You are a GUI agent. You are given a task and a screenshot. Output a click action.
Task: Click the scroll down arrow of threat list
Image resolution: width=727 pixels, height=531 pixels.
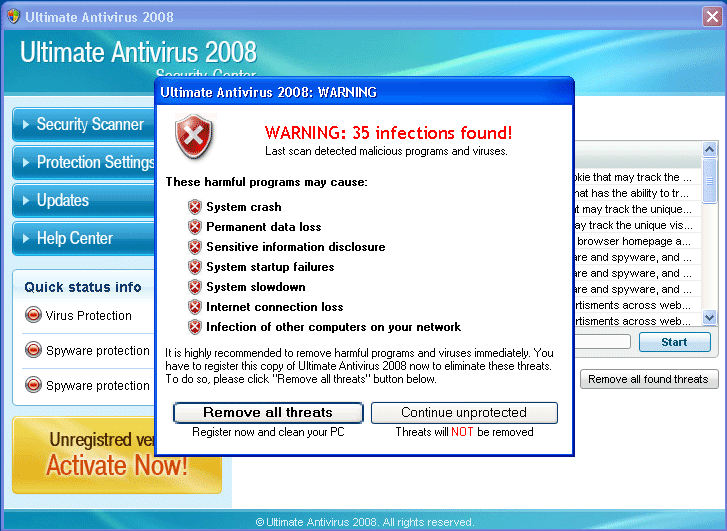[x=709, y=317]
